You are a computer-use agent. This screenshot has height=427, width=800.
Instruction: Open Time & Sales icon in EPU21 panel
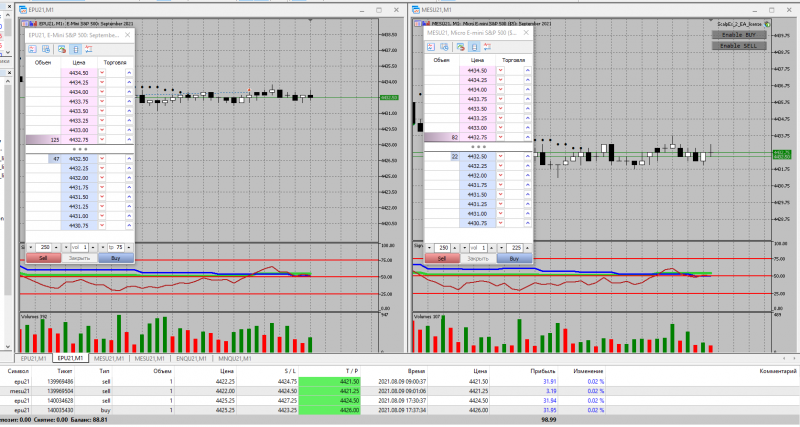click(x=46, y=49)
